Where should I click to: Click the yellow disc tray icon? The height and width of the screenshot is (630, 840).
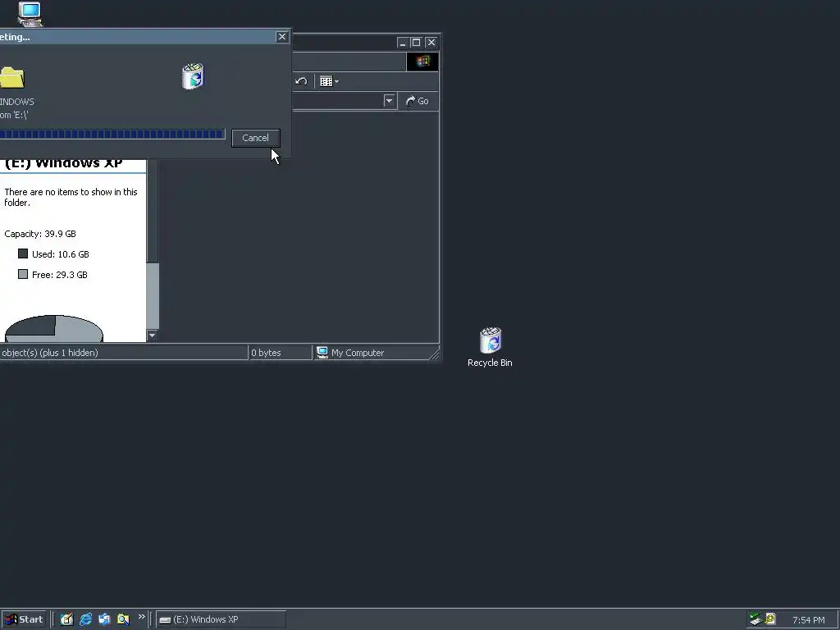pos(770,619)
